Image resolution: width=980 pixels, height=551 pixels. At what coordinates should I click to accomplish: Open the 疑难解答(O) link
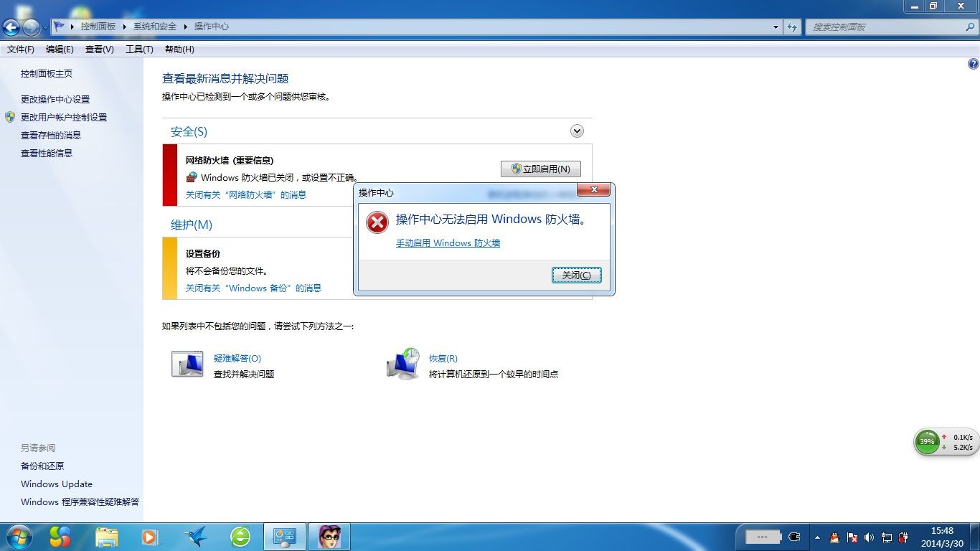click(237, 358)
